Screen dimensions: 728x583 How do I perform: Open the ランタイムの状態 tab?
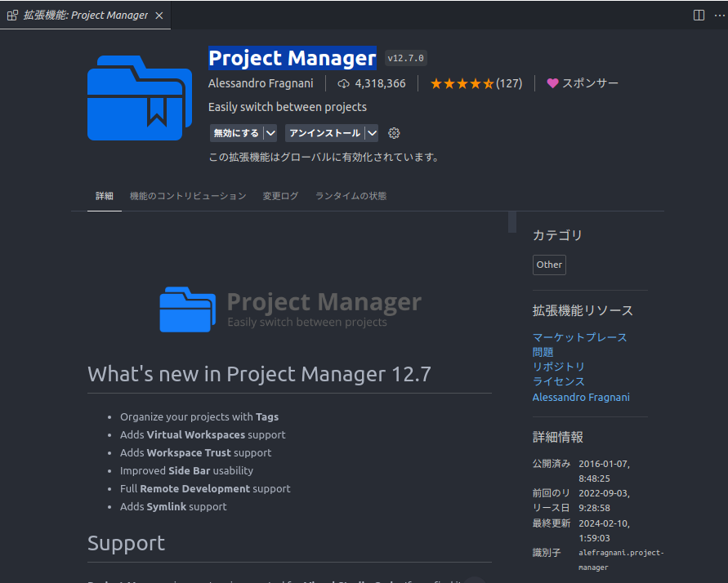coord(351,196)
